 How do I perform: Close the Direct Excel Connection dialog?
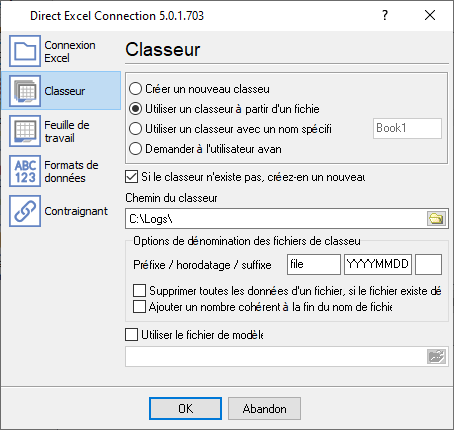[430, 15]
